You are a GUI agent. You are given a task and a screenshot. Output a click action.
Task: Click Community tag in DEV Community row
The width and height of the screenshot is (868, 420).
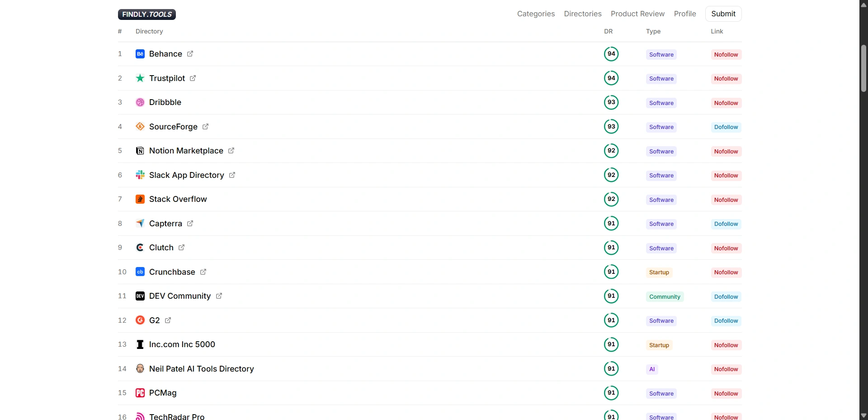pos(665,297)
